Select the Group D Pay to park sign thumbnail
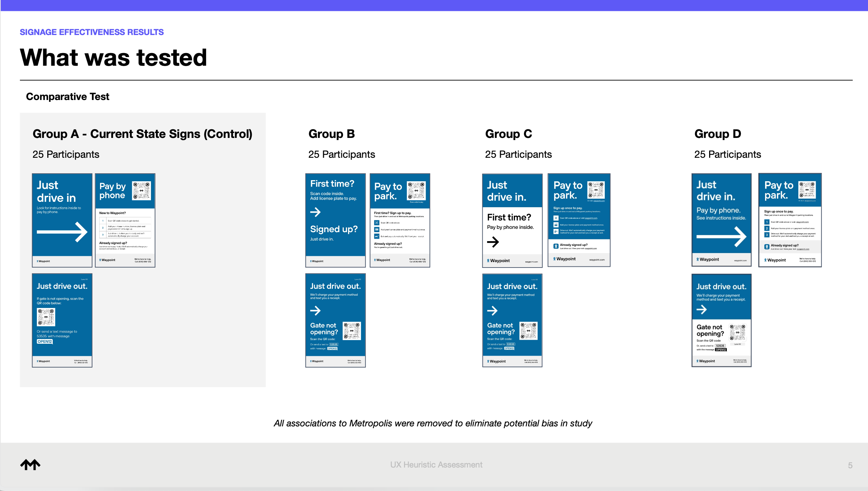This screenshot has height=491, width=868. click(x=790, y=220)
